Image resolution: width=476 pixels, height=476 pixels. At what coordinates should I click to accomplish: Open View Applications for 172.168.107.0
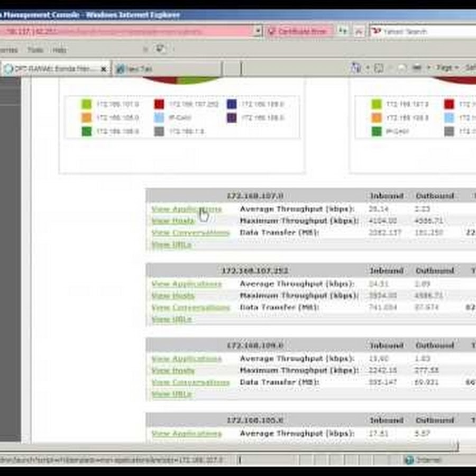(186, 209)
